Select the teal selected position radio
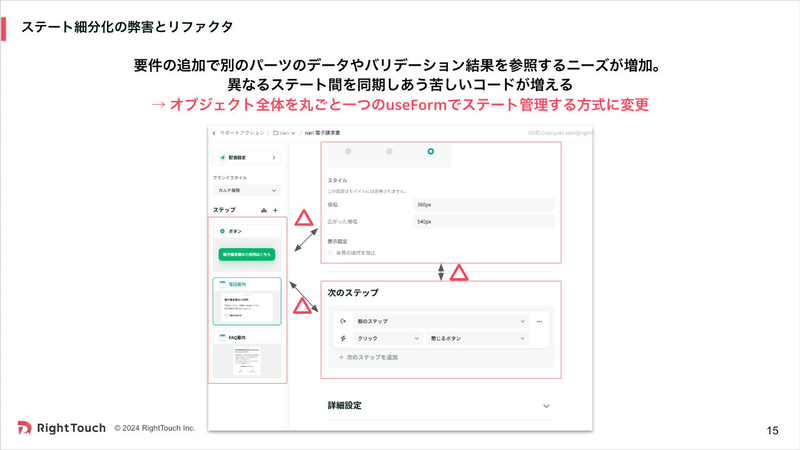The image size is (800, 450). point(431,152)
